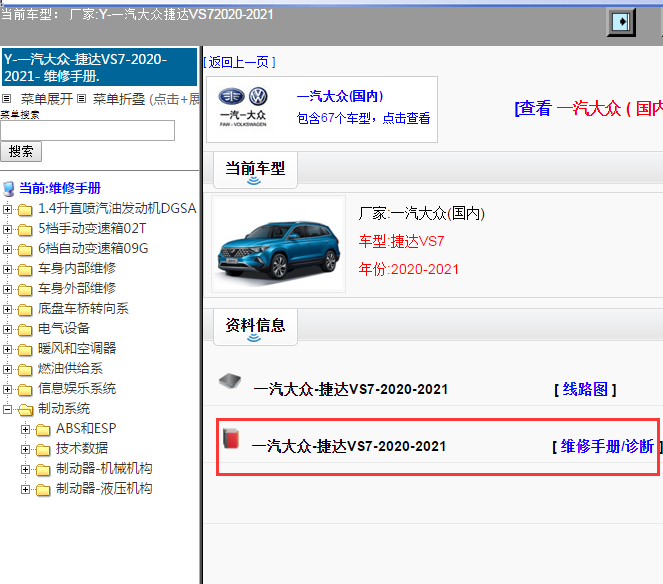Select the 技术数据 tree label
663x584 pixels.
tap(82, 449)
